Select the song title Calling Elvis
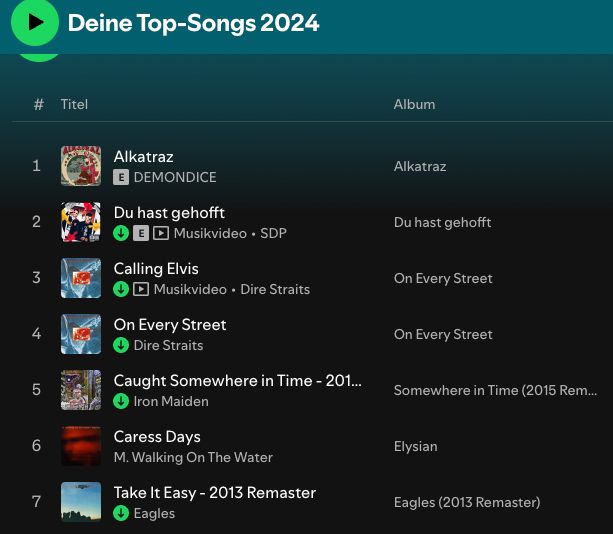This screenshot has height=534, width=613. click(x=156, y=269)
